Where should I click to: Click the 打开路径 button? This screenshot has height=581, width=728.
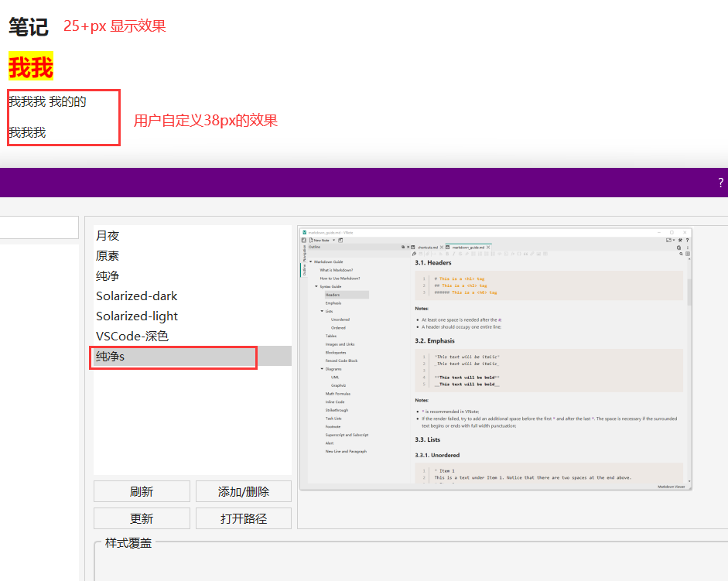click(243, 518)
